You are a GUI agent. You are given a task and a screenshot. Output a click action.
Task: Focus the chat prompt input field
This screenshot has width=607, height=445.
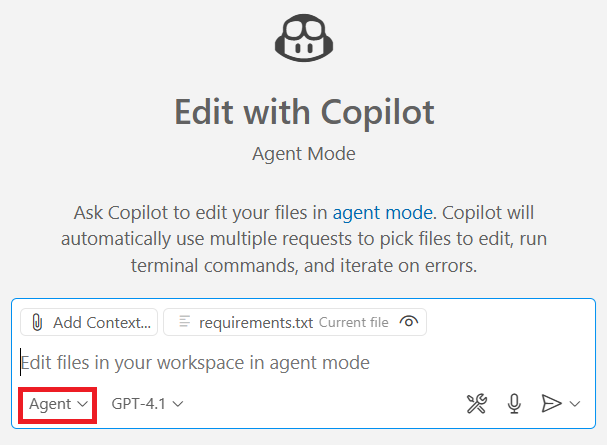[x=300, y=362]
